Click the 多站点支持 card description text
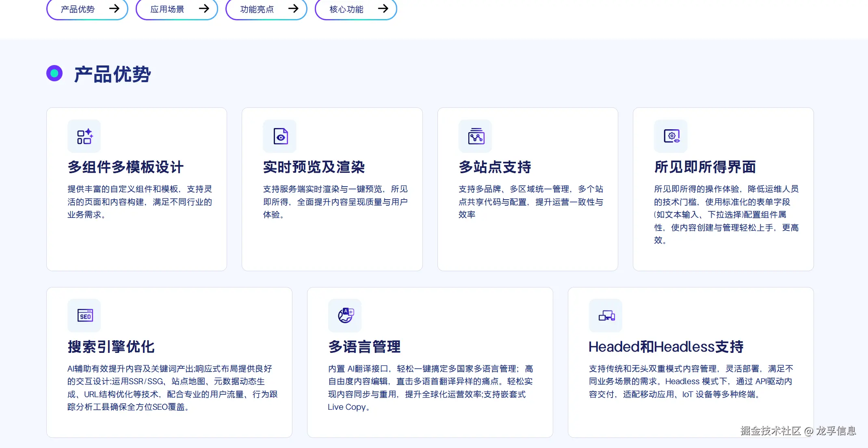The image size is (868, 448). pos(530,202)
